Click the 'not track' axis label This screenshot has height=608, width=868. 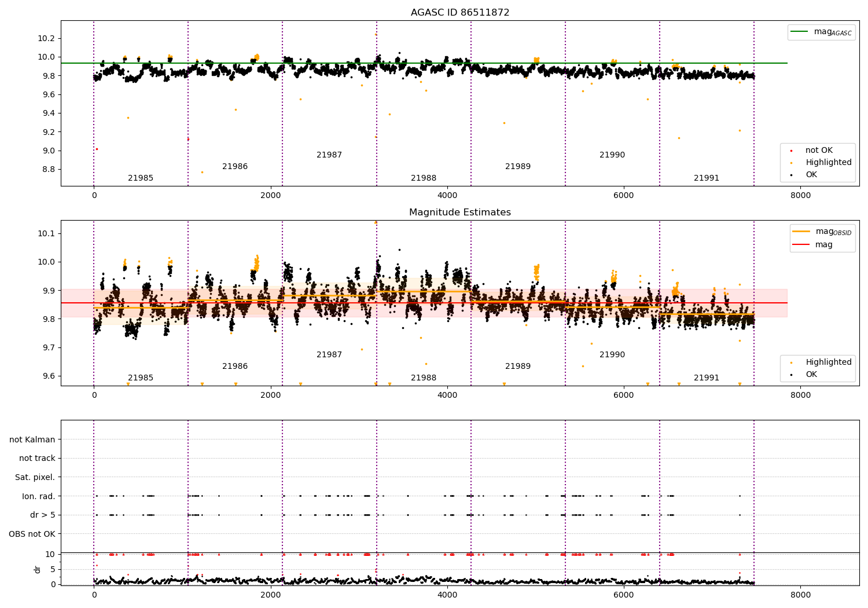coord(37,459)
